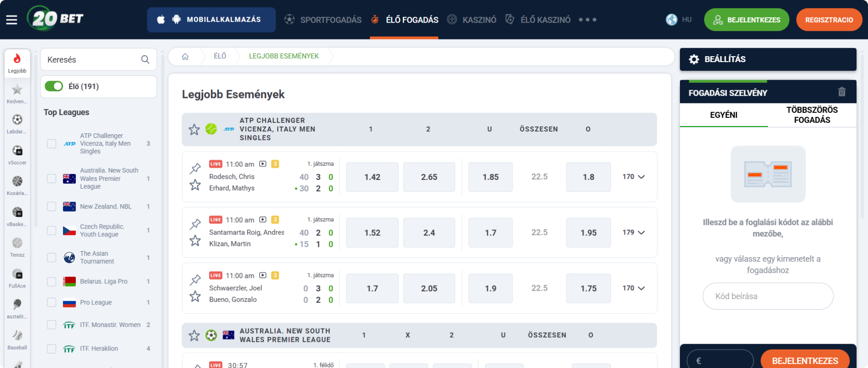Select FullAce icon in sidebar
Image resolution: width=868 pixels, height=368 pixels.
pos(17,274)
